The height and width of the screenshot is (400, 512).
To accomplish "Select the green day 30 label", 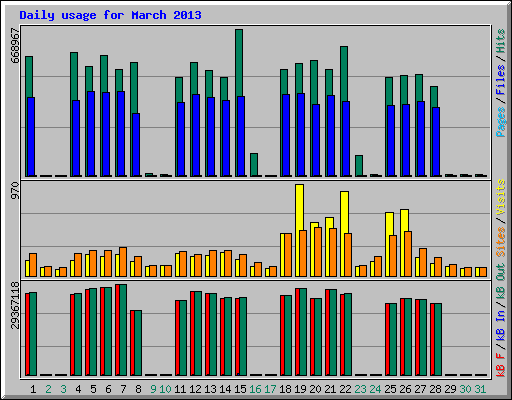I will pyautogui.click(x=465, y=389).
